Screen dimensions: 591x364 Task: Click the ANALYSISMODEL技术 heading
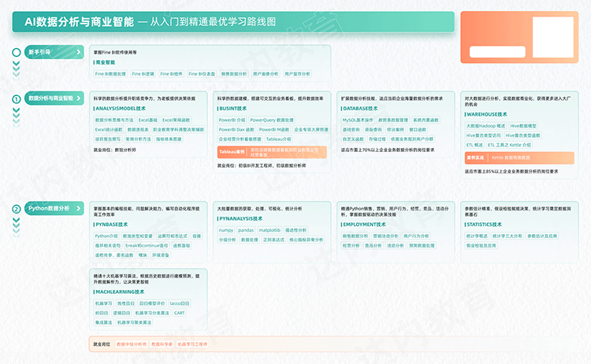[120, 109]
